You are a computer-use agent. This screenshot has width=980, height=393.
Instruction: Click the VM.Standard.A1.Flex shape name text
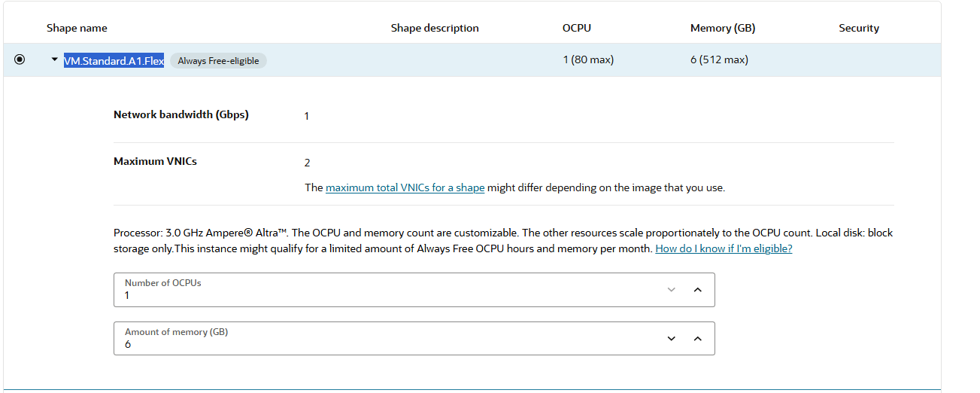[114, 61]
